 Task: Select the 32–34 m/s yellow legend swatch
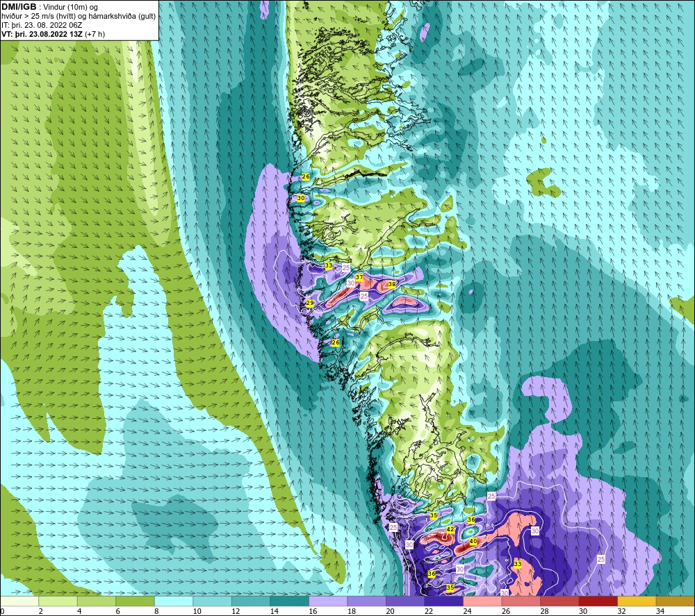tap(637, 601)
